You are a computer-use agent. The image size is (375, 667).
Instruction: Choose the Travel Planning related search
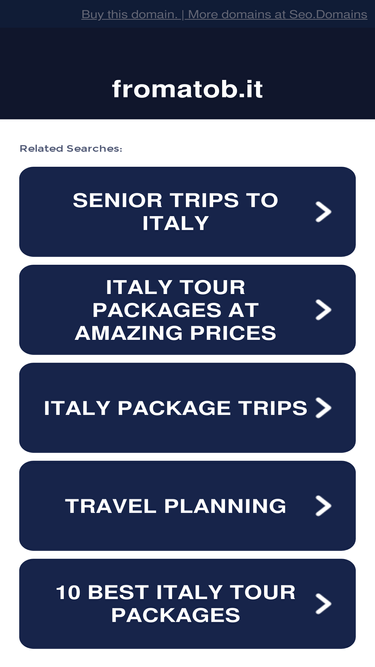188,505
